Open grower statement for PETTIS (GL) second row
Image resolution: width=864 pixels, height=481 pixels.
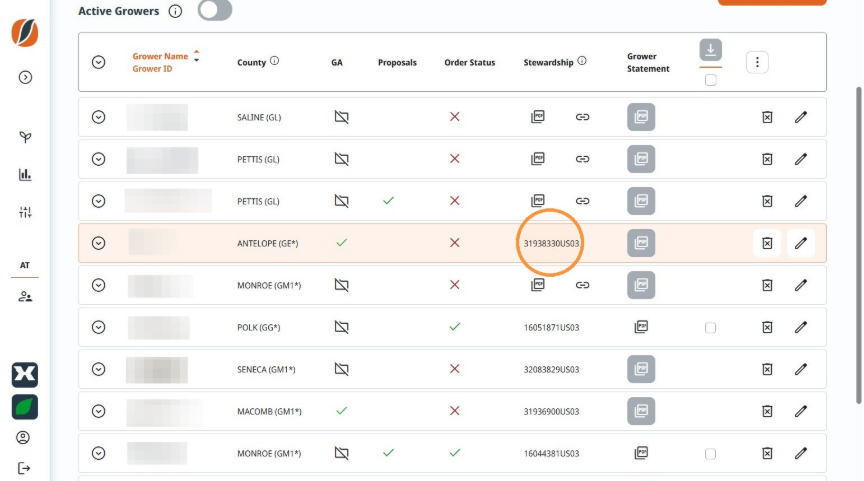641,201
